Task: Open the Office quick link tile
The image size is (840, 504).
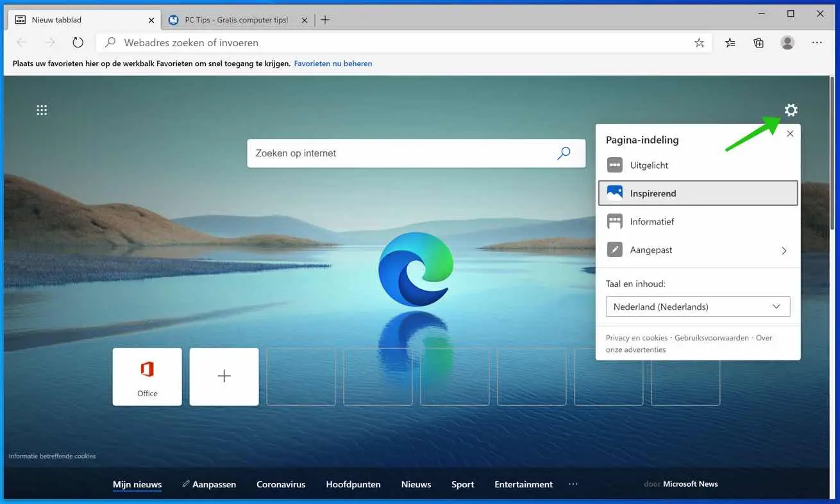Action: click(x=147, y=377)
